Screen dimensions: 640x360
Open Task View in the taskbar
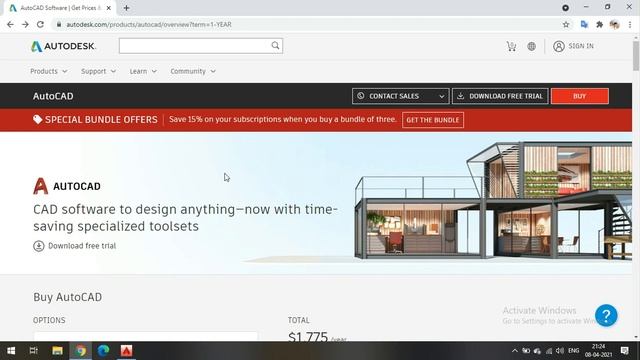pyautogui.click(x=34, y=351)
